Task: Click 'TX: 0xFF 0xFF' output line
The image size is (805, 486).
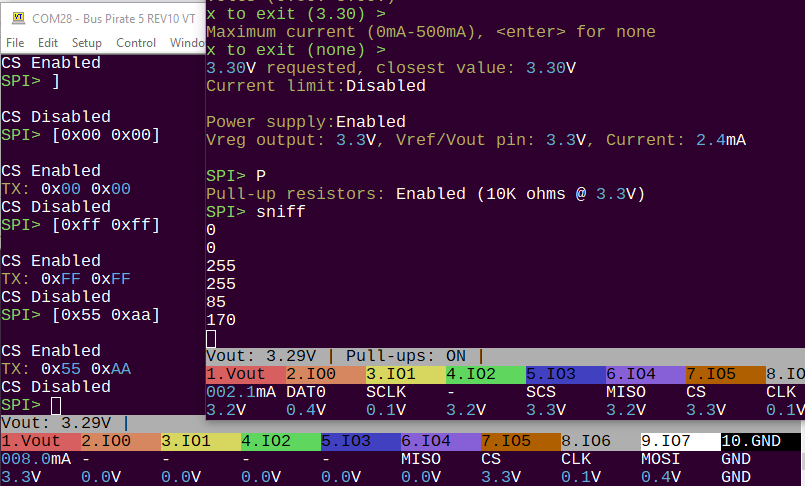Action: click(66, 279)
